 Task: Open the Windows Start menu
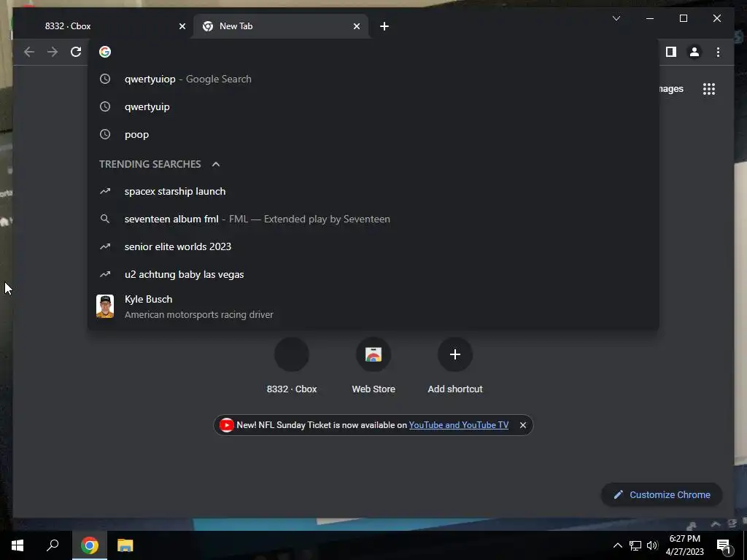[x=18, y=545]
